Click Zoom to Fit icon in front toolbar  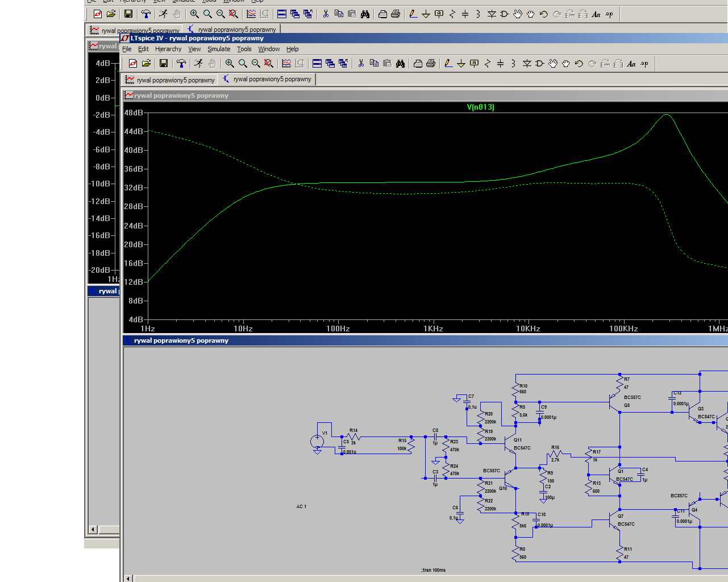click(x=269, y=64)
